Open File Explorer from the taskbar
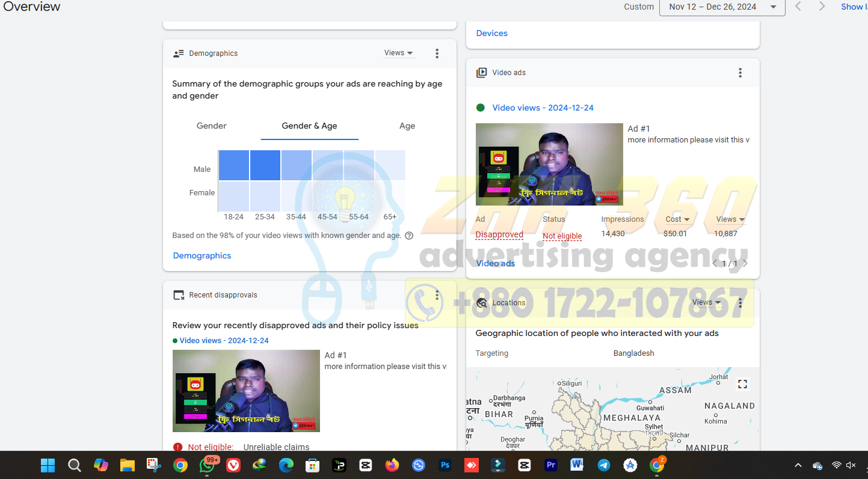 click(127, 465)
